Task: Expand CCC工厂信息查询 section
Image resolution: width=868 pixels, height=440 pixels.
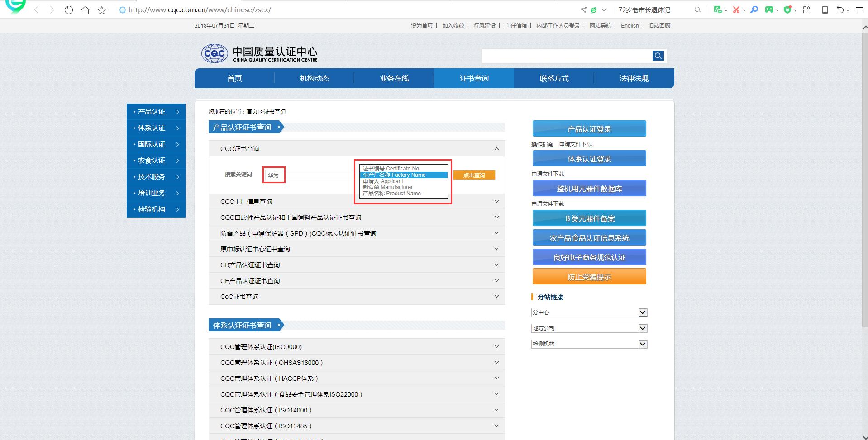Action: (357, 202)
